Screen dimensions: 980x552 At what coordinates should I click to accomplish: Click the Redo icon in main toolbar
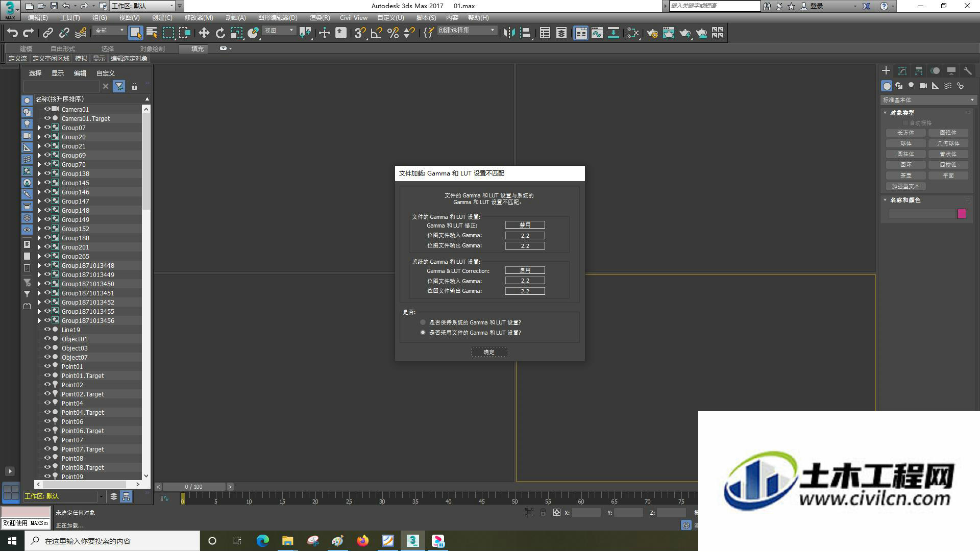(x=29, y=33)
